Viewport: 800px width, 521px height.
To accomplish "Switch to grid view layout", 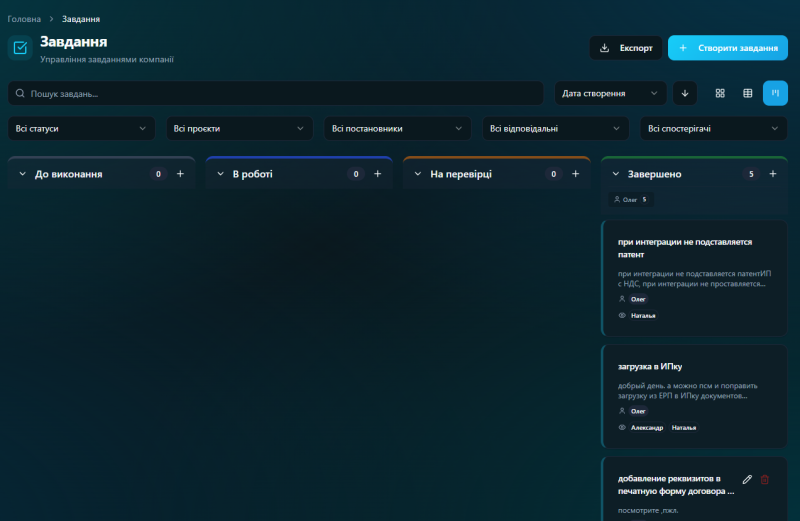I will point(720,93).
